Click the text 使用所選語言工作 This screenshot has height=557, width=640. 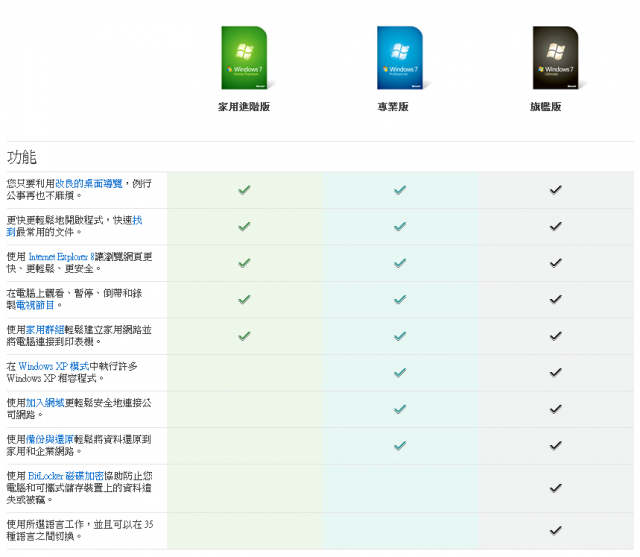(45, 524)
